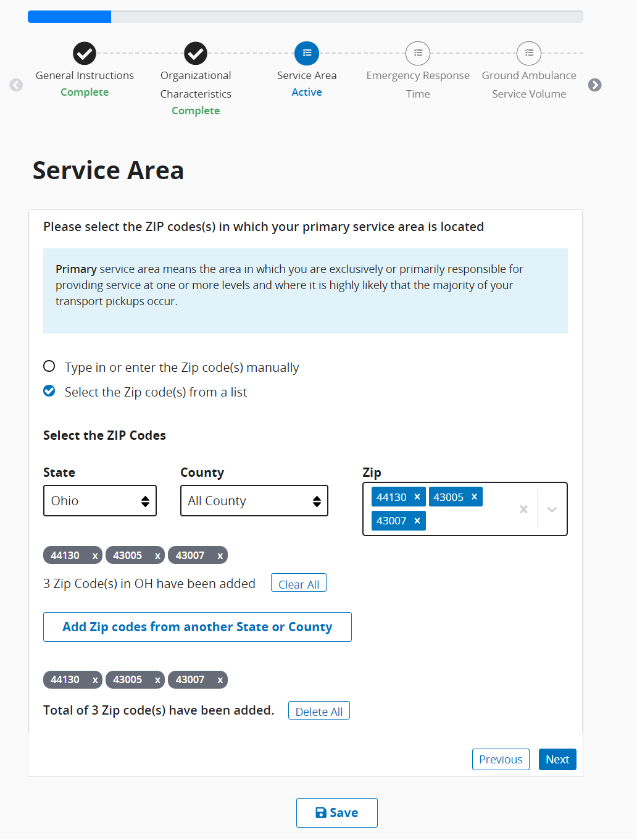Open the State dropdown showing Ohio
Image resolution: width=637 pixels, height=840 pixels.
coord(100,501)
